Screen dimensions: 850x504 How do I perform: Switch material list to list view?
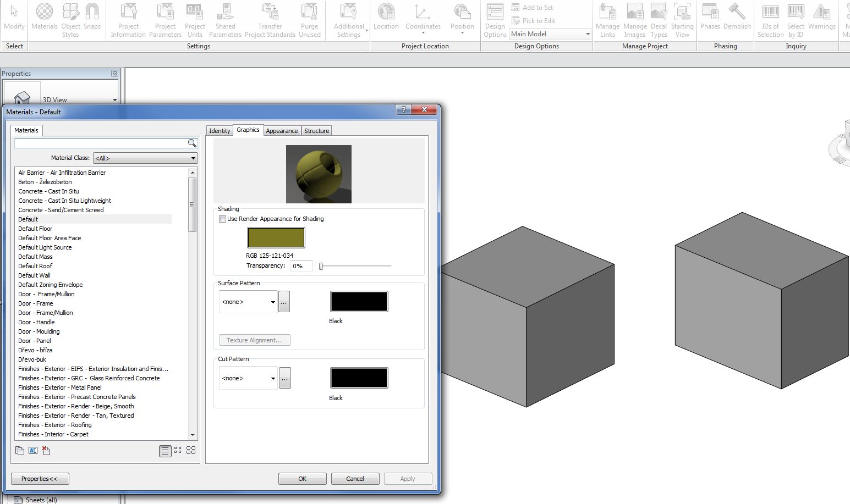pos(165,451)
